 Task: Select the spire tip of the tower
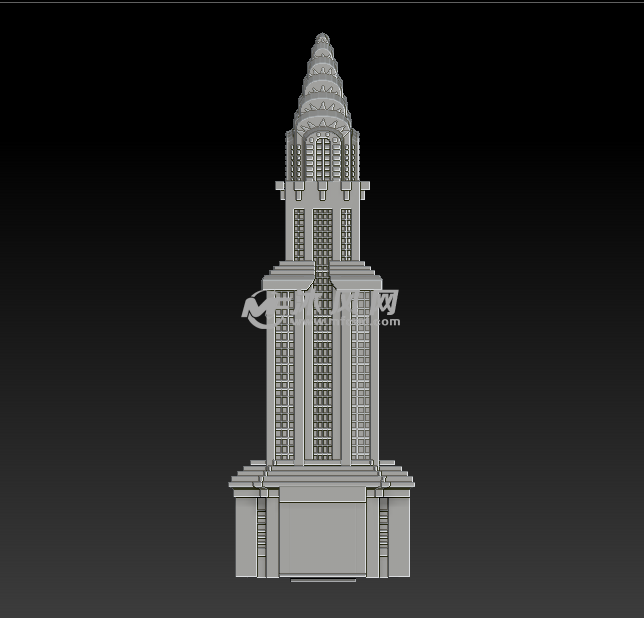click(322, 39)
